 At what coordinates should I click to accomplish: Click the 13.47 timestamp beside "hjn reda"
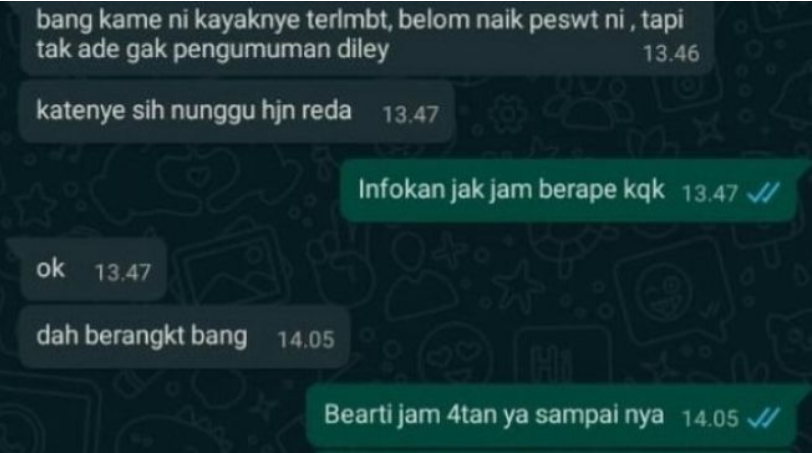tap(411, 115)
